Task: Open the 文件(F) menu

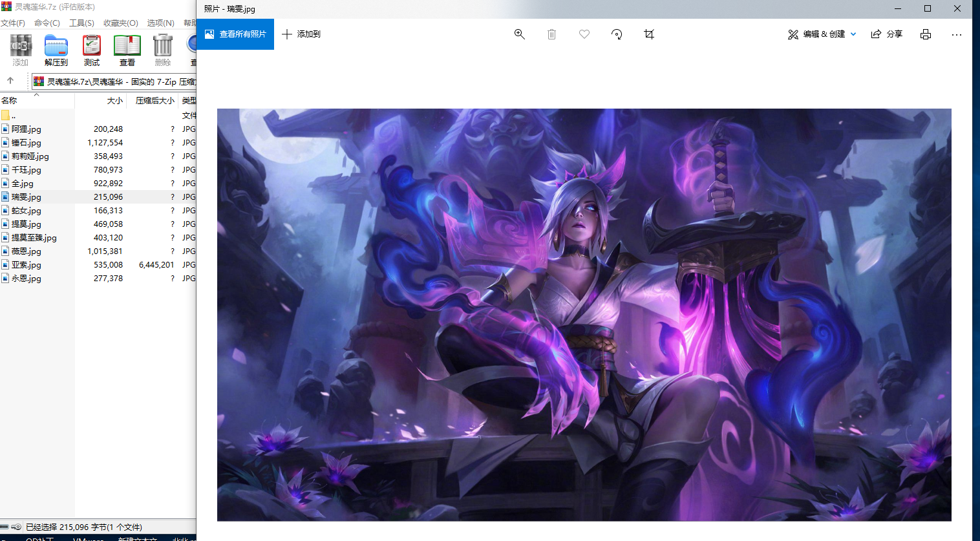Action: [x=13, y=23]
